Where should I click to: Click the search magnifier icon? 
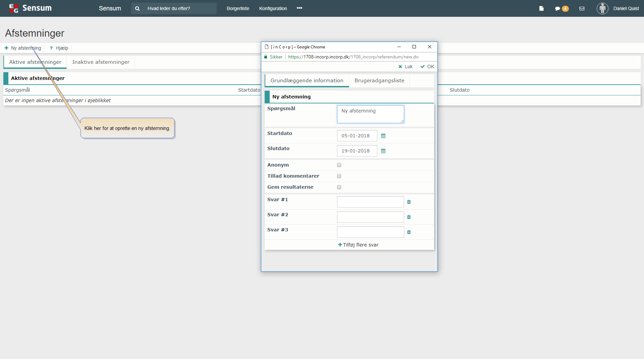[x=137, y=8]
